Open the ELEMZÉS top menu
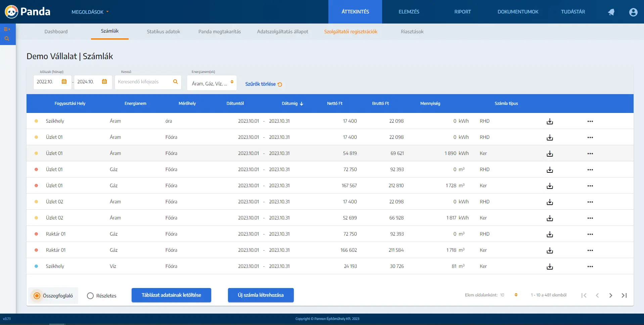 click(x=409, y=12)
